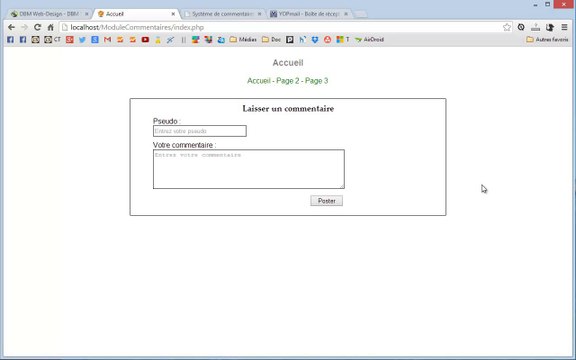Open the browser home page icon
The image size is (576, 360).
click(51, 27)
